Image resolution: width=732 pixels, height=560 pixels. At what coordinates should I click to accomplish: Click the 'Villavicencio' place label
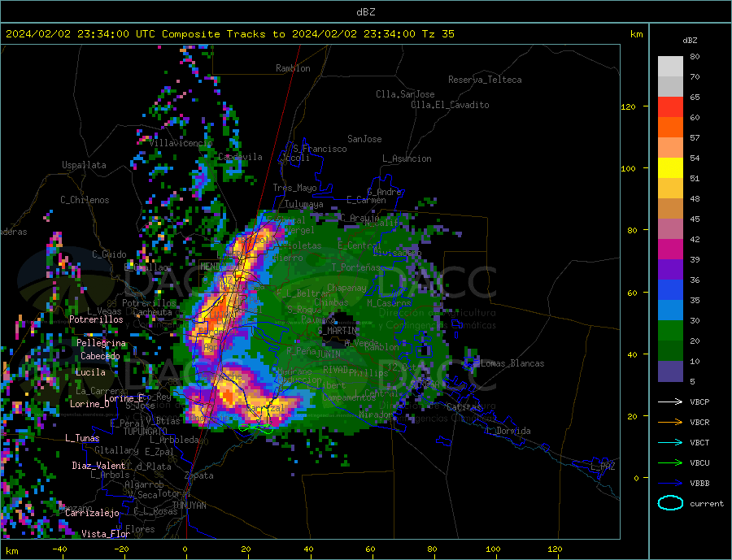click(x=181, y=143)
